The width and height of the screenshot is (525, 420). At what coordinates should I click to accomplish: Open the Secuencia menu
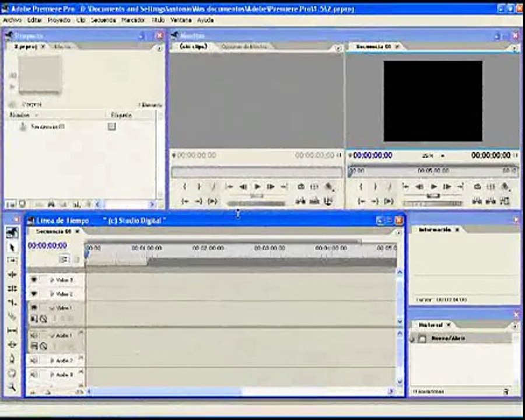pyautogui.click(x=103, y=20)
